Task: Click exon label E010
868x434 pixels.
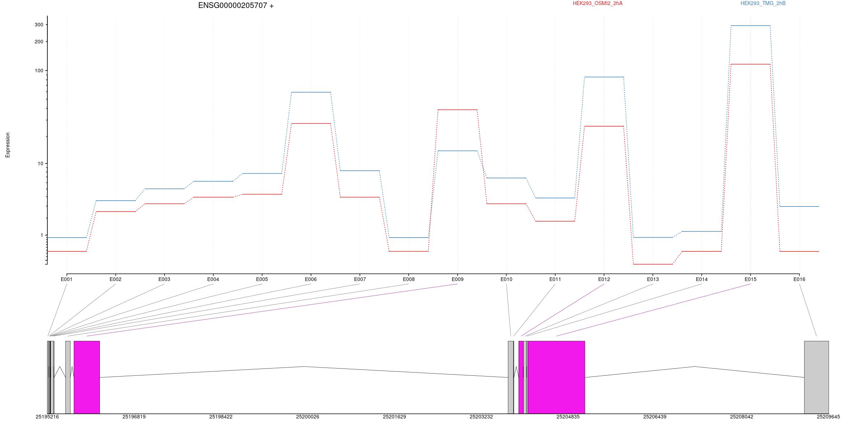Action: (x=506, y=280)
